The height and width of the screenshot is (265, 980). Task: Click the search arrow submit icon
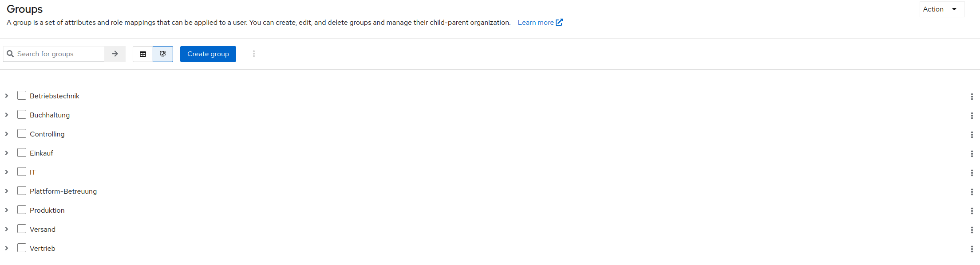point(115,54)
